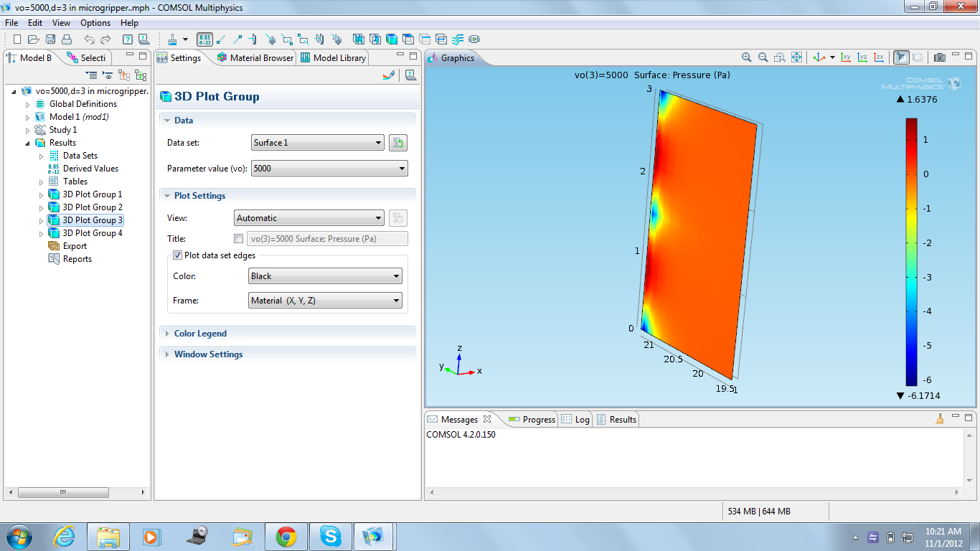
Task: Click the Zoom Out magnifier icon
Action: click(x=763, y=57)
